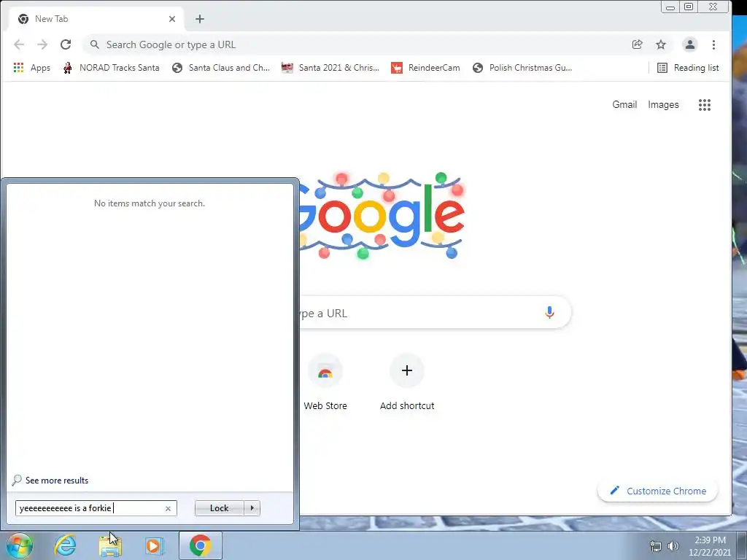Bookmark this tab with the star icon
747x560 pixels.
coord(661,44)
